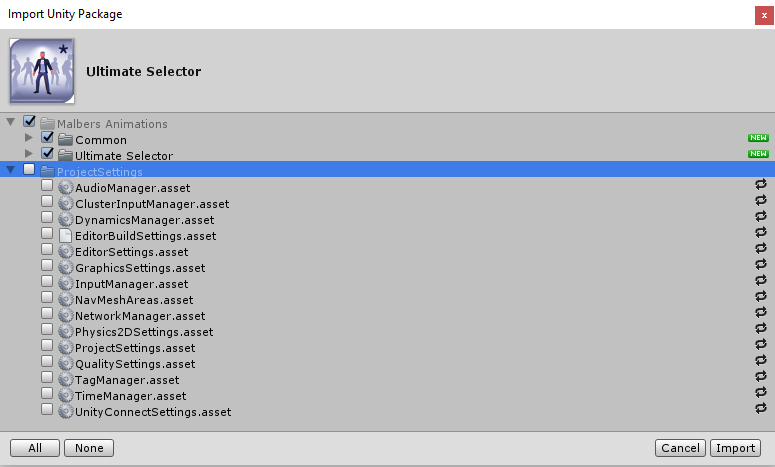Uncheck the Malbers Animations checkbox
The height and width of the screenshot is (467, 775).
(29, 121)
